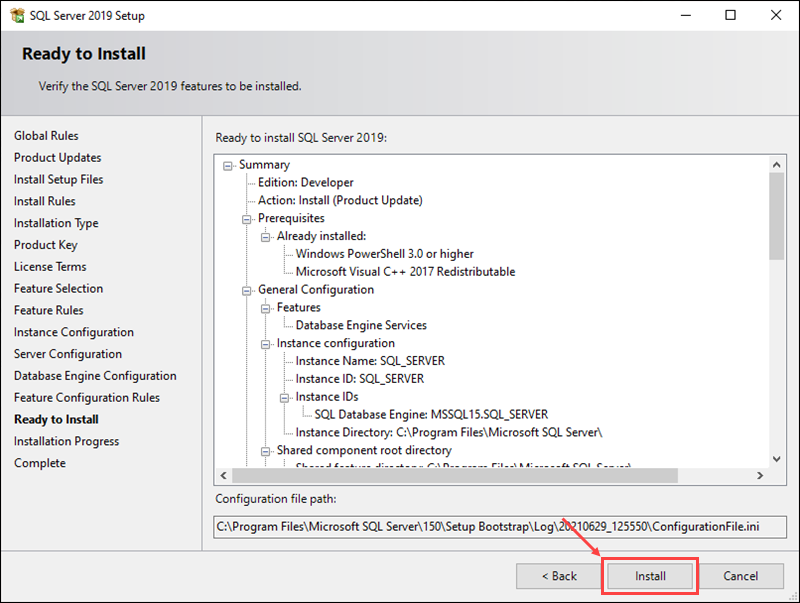Collapse the Features node
This screenshot has width=800, height=603.
(265, 309)
